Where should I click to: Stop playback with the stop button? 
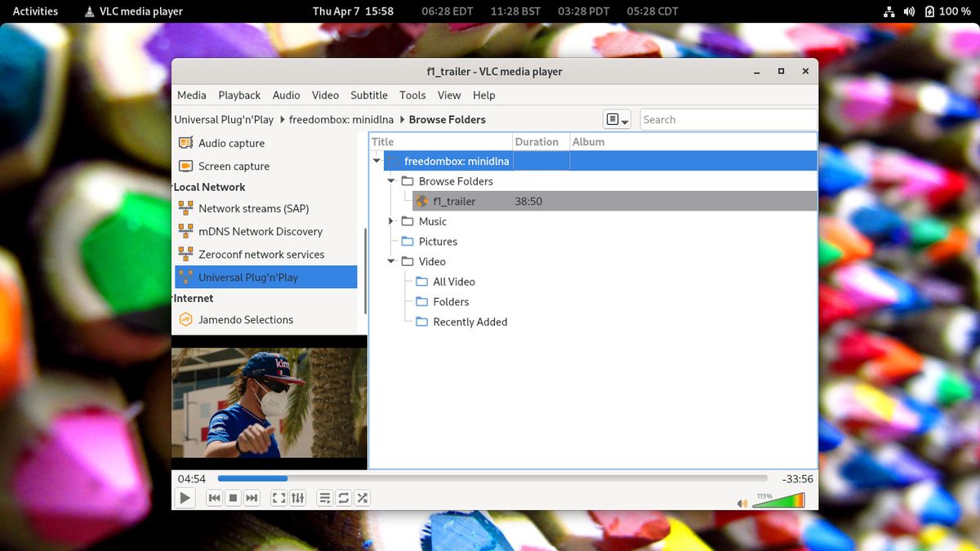tap(233, 498)
